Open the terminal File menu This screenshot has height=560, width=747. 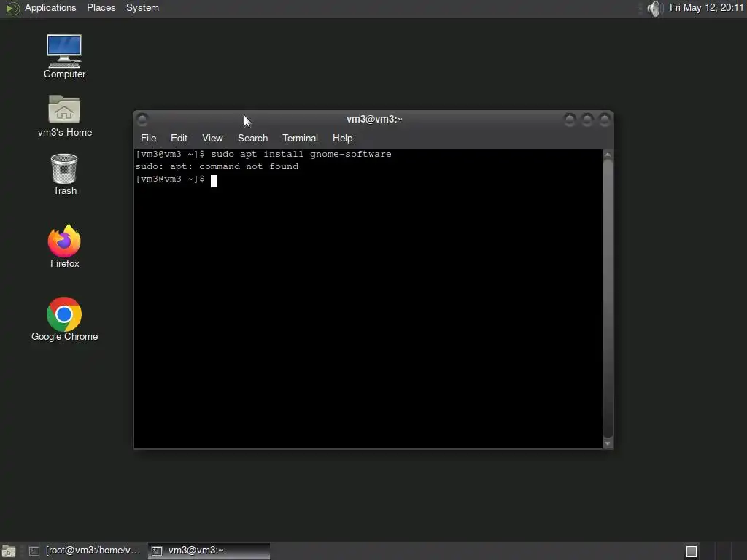(149, 138)
